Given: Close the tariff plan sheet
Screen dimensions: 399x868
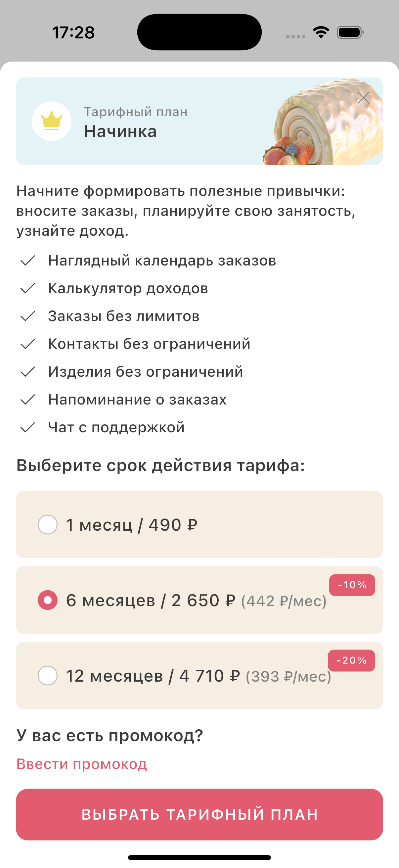Looking at the screenshot, I should pos(363,98).
